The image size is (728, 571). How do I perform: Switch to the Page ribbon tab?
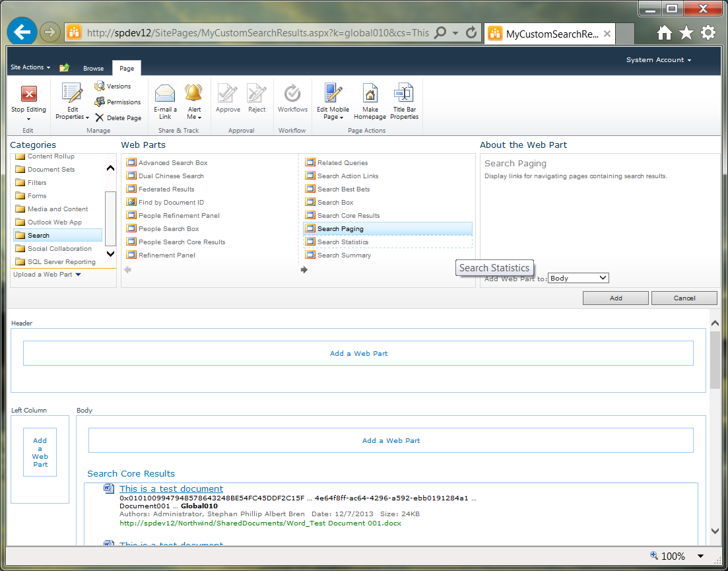pyautogui.click(x=127, y=68)
